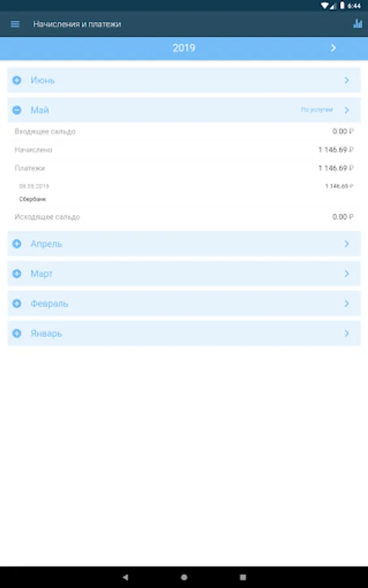Open Январь details via right chevron
368x588 pixels.
point(346,333)
